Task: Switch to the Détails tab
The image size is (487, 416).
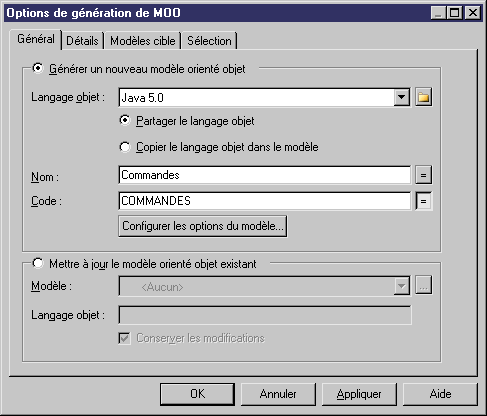Action: 82,41
